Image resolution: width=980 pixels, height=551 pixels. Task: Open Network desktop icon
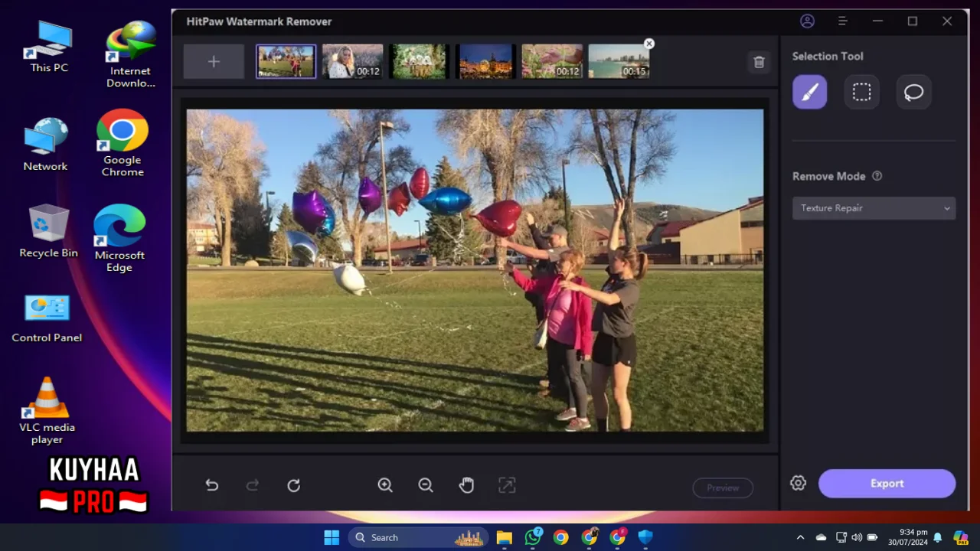[45, 145]
